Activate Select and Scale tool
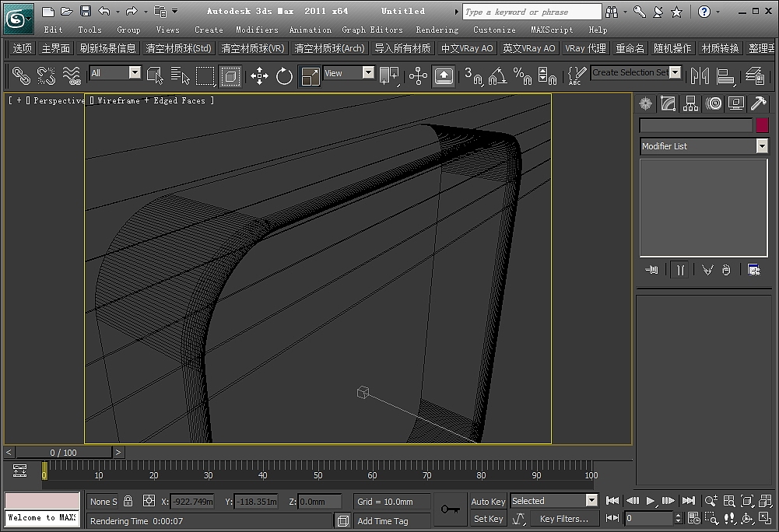The image size is (779, 532). (310, 76)
